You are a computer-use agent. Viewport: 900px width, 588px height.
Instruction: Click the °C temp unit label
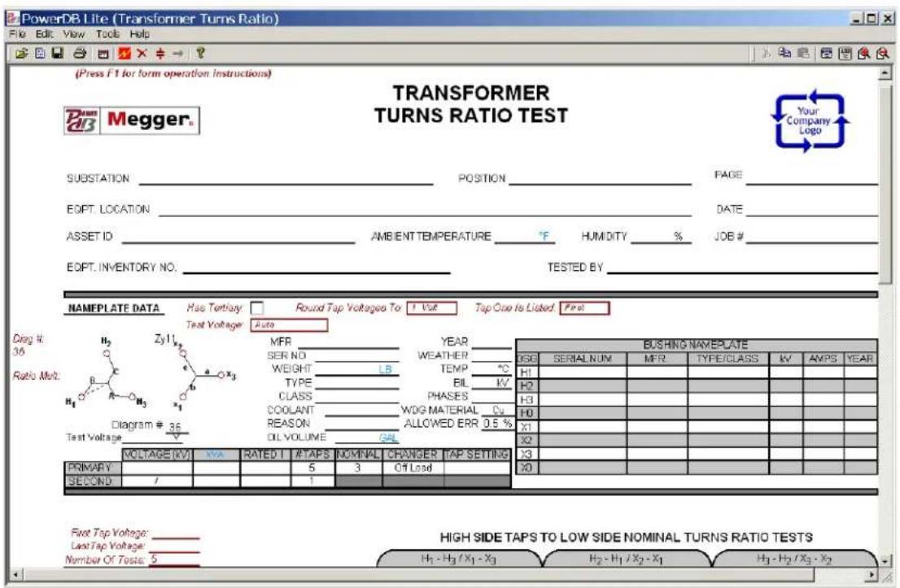pos(504,369)
